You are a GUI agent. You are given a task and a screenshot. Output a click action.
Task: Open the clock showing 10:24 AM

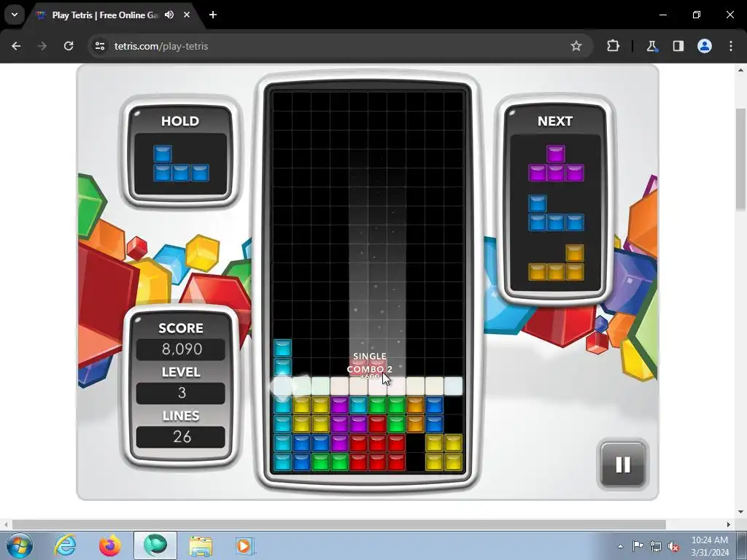click(710, 546)
